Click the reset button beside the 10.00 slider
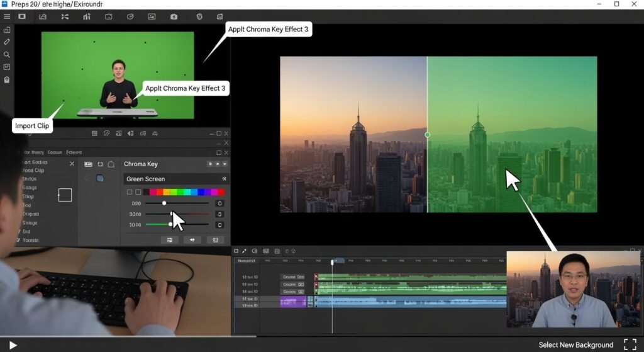 pos(219,225)
